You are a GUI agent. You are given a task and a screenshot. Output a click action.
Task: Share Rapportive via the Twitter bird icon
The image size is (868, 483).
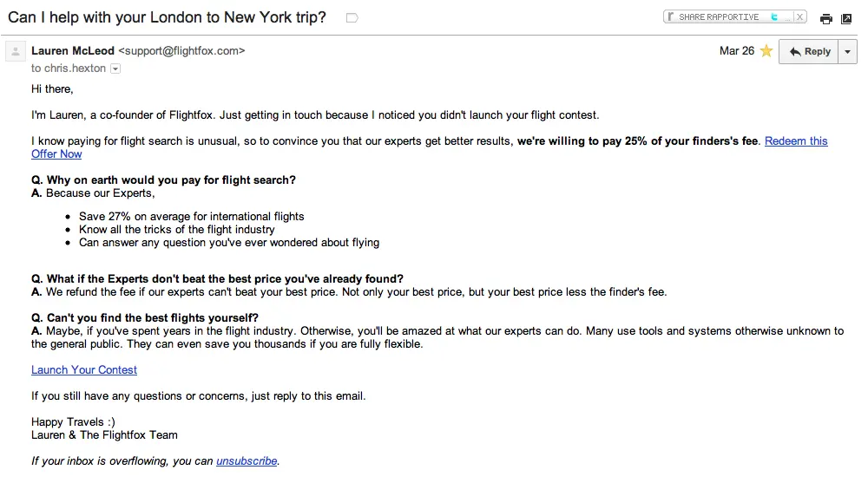[x=774, y=16]
